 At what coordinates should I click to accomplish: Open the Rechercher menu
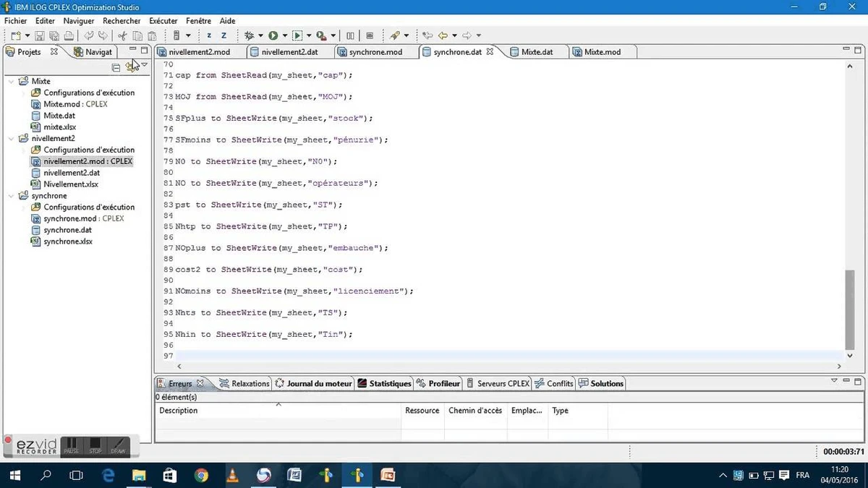[122, 21]
